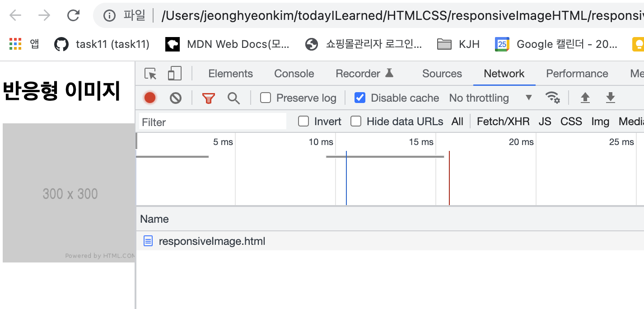Open network conditions wifi icon
Image resolution: width=644 pixels, height=309 pixels.
click(x=552, y=98)
